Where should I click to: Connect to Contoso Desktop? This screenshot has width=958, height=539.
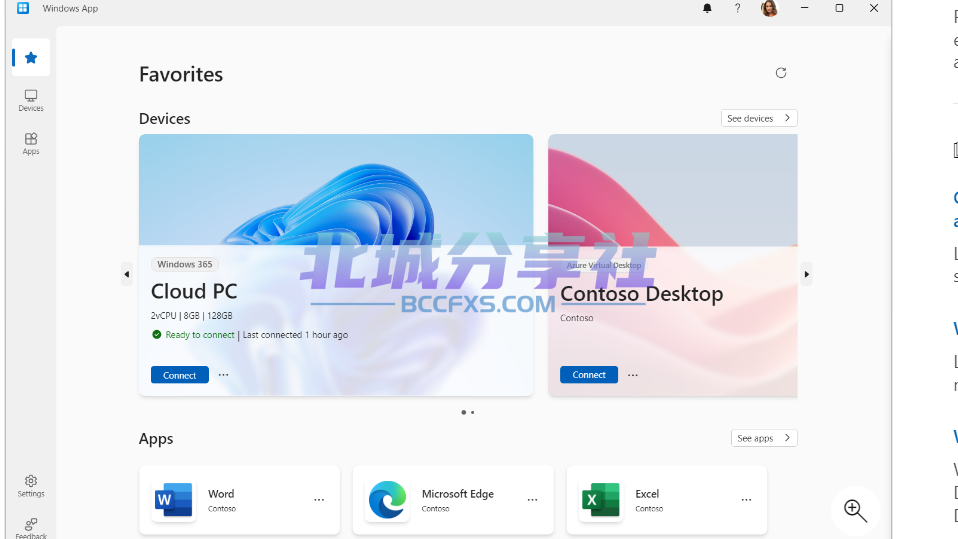point(589,375)
